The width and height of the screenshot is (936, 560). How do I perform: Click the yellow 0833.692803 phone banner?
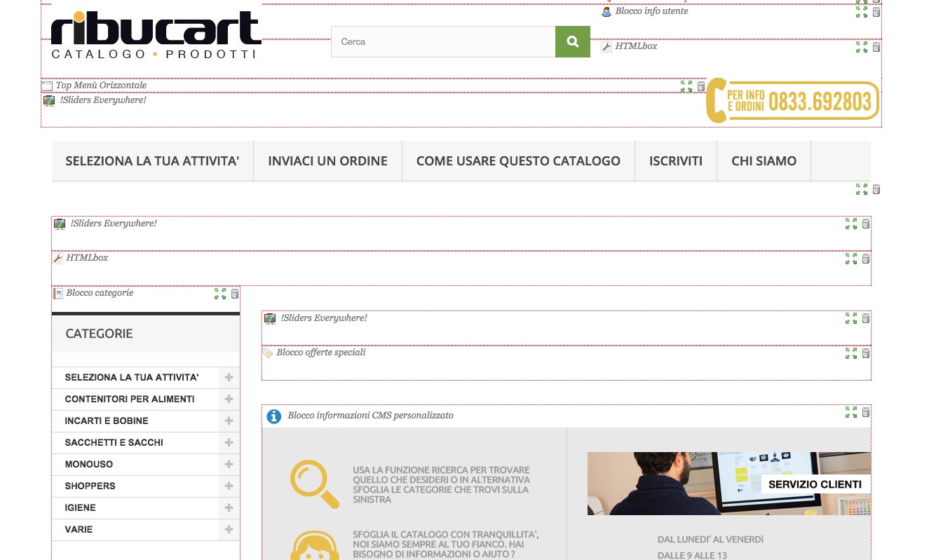(x=792, y=102)
